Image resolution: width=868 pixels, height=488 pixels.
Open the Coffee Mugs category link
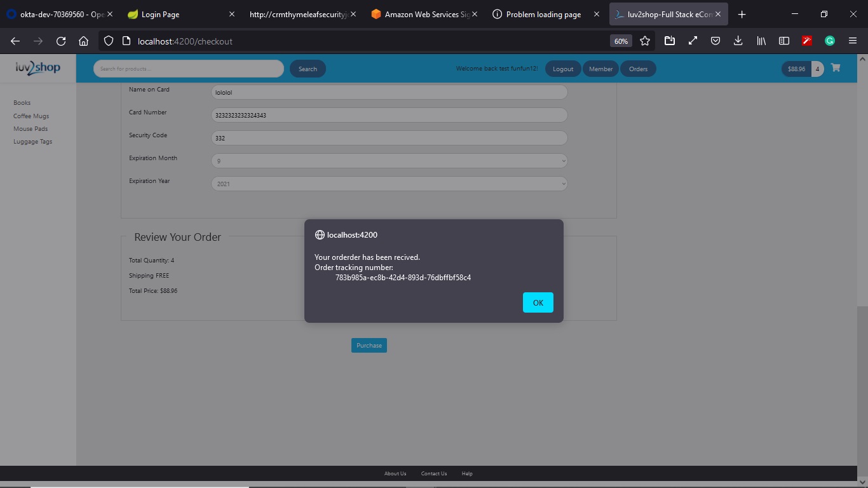(31, 116)
